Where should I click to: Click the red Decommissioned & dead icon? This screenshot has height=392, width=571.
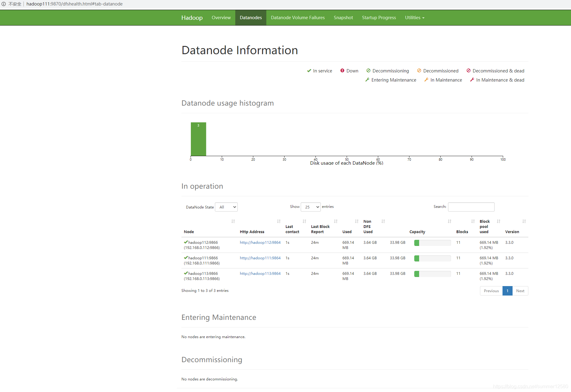pyautogui.click(x=468, y=71)
